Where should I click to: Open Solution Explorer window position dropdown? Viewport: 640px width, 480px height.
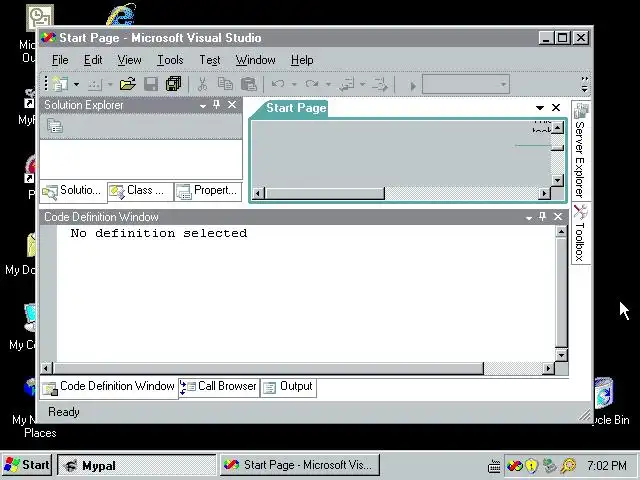(x=202, y=106)
